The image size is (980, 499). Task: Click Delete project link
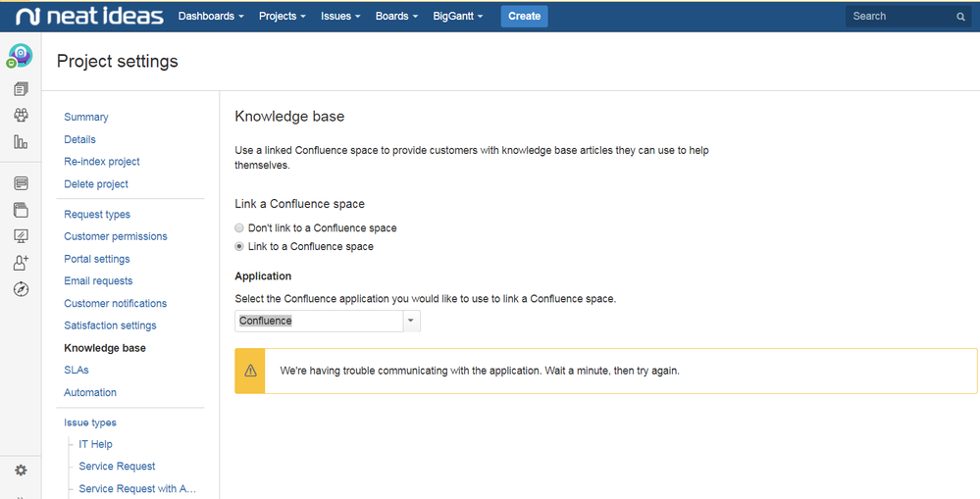click(x=95, y=184)
